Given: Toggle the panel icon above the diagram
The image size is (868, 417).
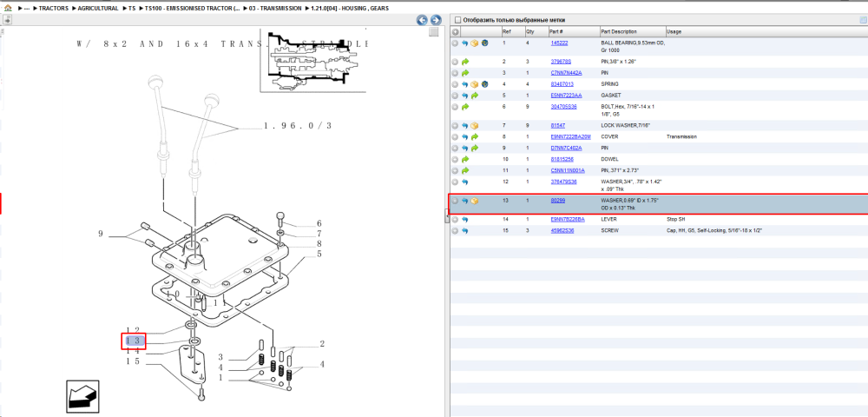Looking at the screenshot, I should tap(8, 20).
